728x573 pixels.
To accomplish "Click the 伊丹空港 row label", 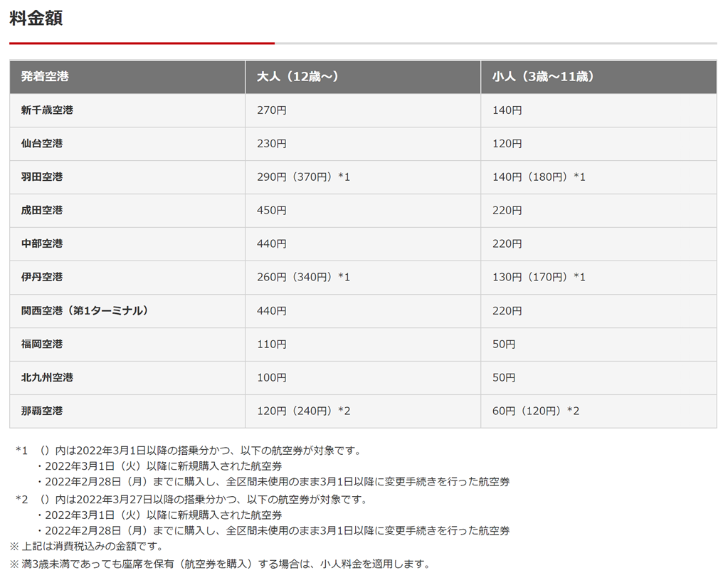I will (42, 277).
